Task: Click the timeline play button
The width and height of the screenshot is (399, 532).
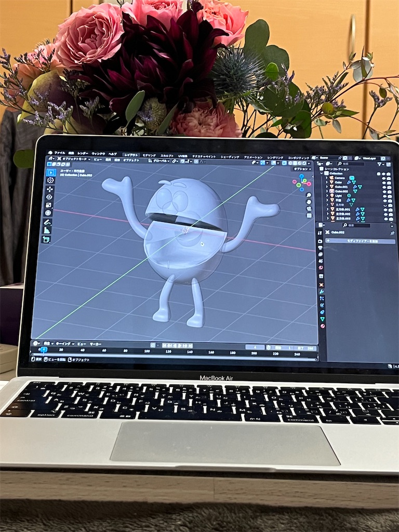Action: [180, 345]
